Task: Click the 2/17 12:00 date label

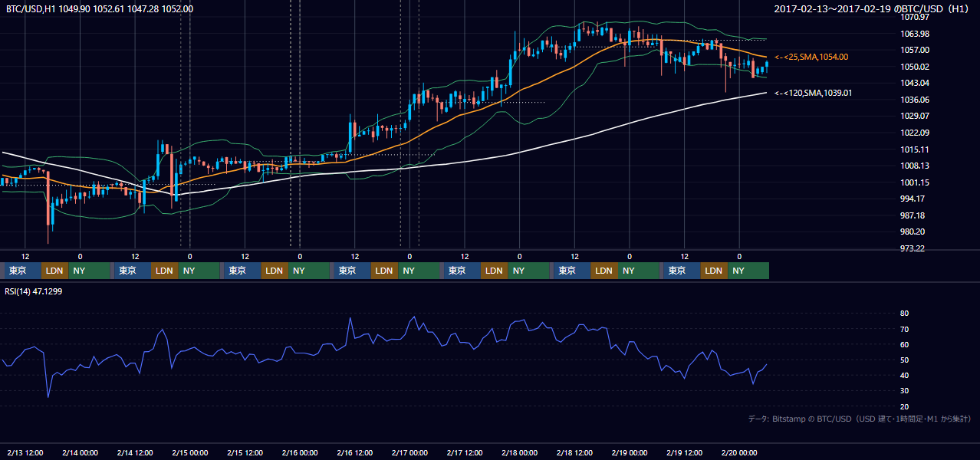Action: click(465, 452)
